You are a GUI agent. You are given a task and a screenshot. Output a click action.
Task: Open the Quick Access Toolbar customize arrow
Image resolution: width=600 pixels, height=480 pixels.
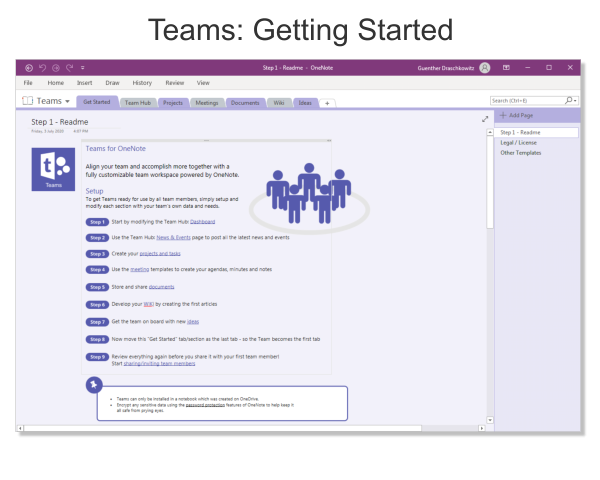click(83, 68)
